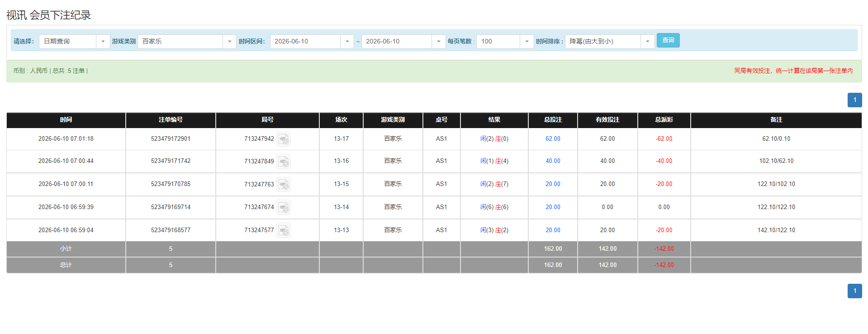The image size is (868, 334).
Task: Click result 闲(3) 庄(2)
Action: (494, 230)
